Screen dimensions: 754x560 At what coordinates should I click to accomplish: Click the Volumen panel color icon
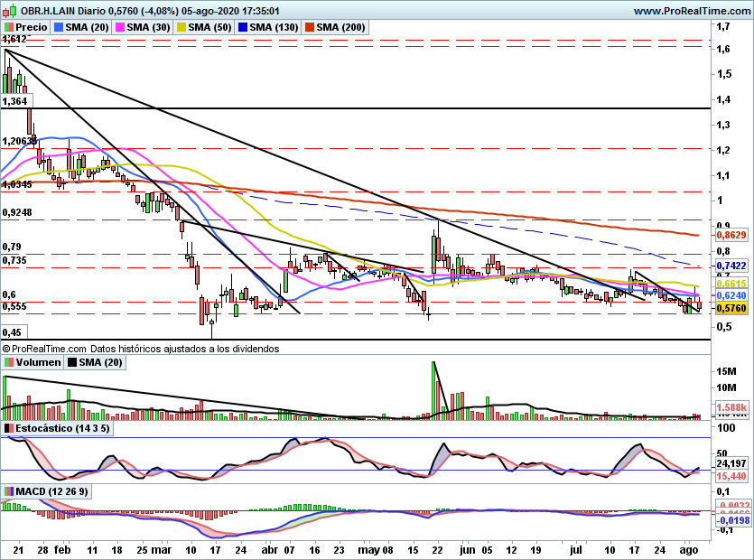point(9,362)
